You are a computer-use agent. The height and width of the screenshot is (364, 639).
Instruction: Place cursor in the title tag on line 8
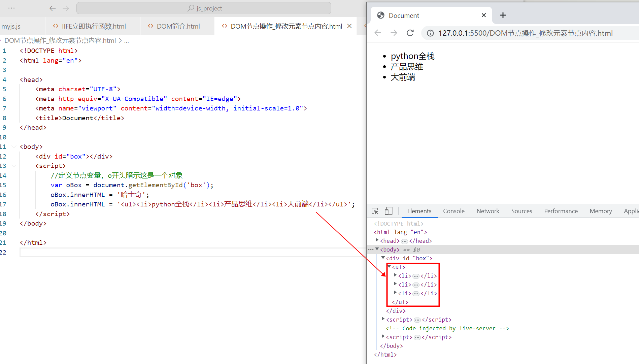(80, 118)
